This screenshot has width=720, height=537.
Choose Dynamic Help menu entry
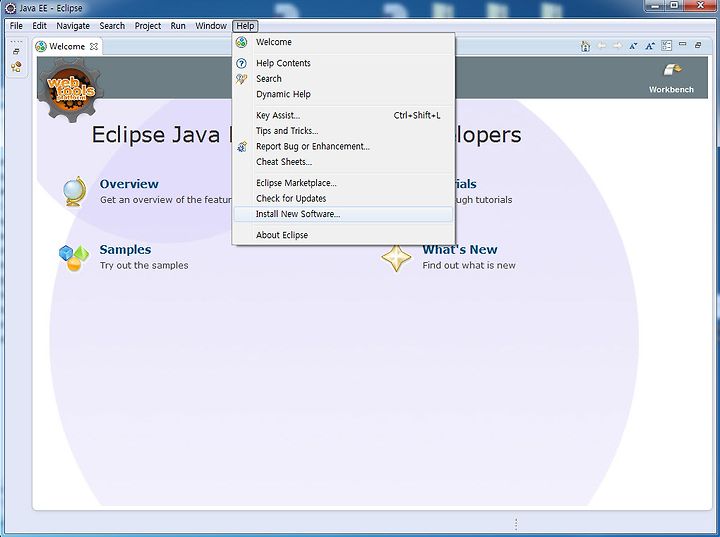point(343,94)
